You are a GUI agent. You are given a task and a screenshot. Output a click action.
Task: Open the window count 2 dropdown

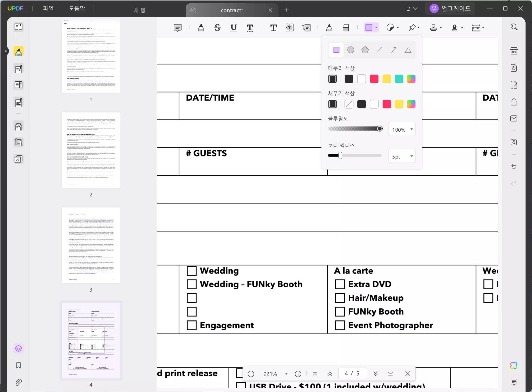point(412,9)
